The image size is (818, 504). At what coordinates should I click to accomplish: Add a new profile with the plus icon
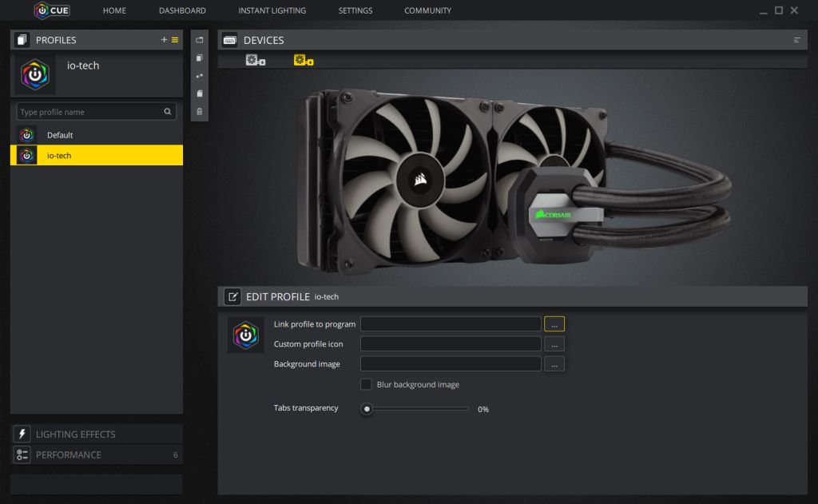[x=164, y=40]
